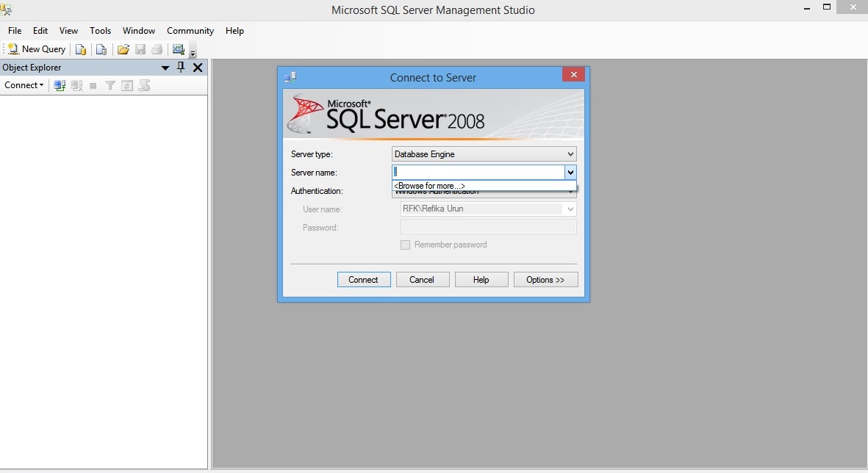Screen dimensions: 868x473
Task: Click the SQL Server Compact Query icon
Action: coord(101,49)
